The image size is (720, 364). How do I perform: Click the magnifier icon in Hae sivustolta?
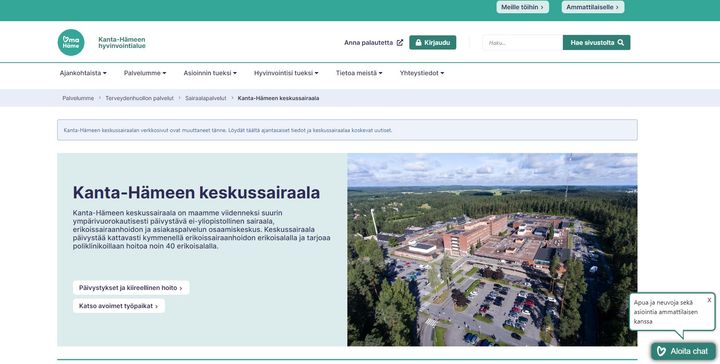[621, 42]
